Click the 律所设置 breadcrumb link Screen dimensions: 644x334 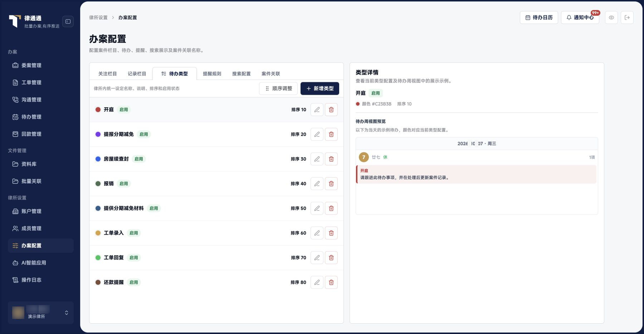click(98, 18)
